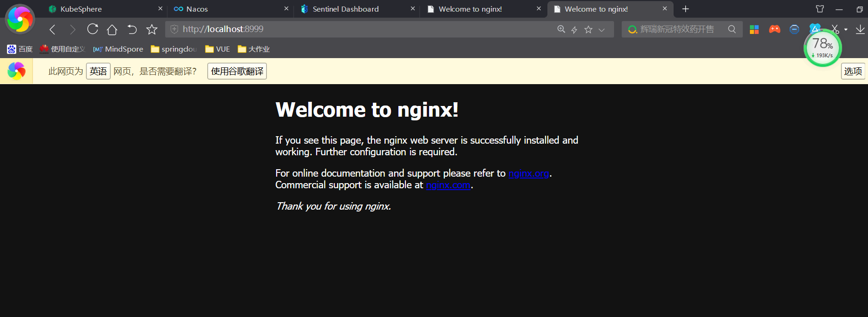
Task: Click the undo close-tab arrow icon
Action: [x=132, y=30]
